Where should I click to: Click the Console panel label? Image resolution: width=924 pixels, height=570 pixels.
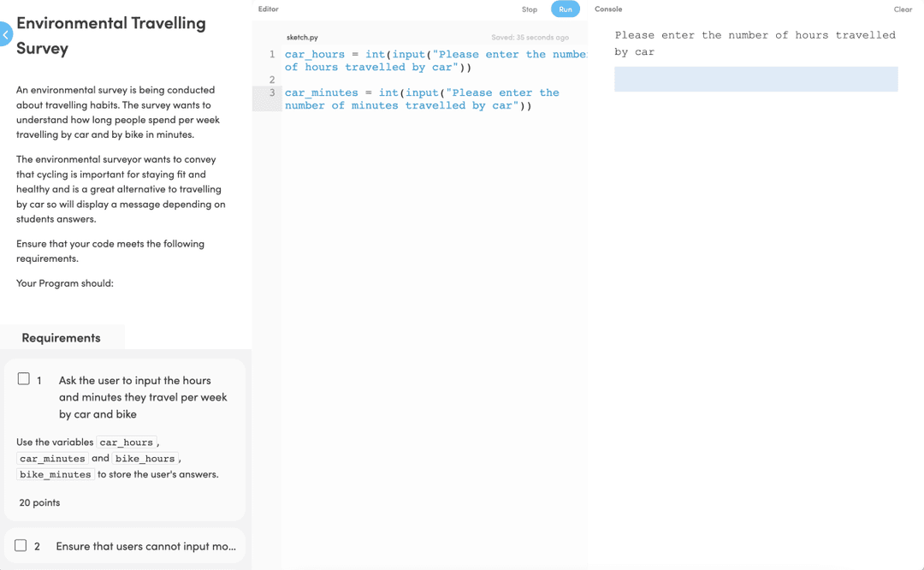[608, 9]
